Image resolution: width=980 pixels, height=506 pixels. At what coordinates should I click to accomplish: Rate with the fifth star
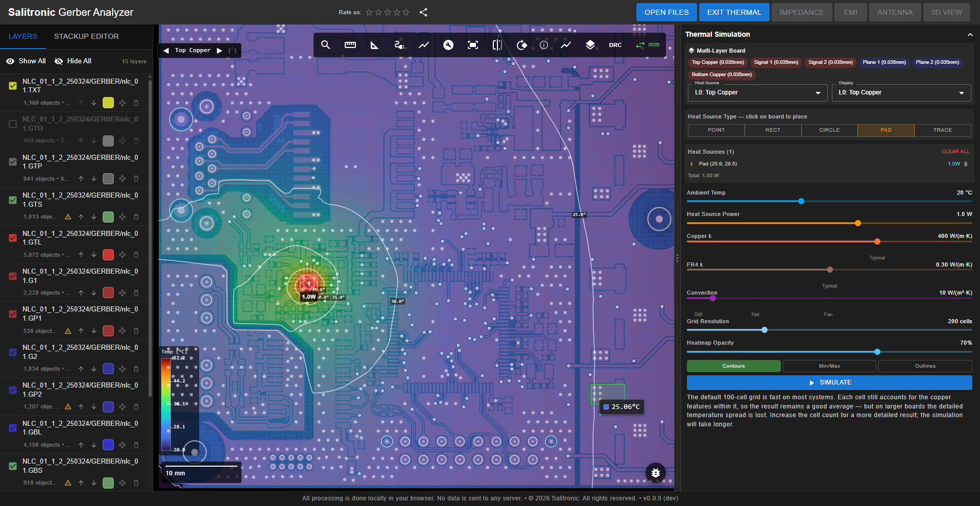(406, 12)
